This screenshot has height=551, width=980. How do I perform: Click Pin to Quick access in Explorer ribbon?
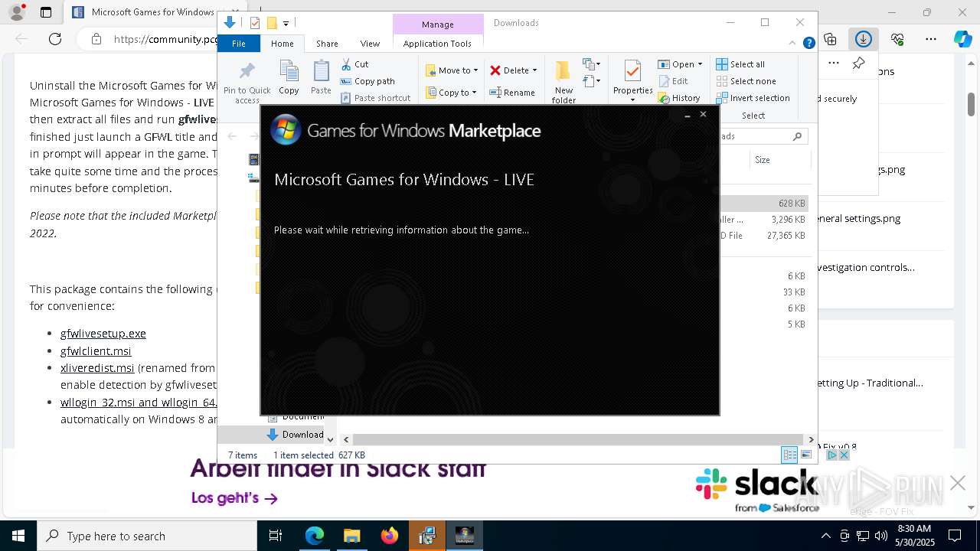[x=247, y=83]
